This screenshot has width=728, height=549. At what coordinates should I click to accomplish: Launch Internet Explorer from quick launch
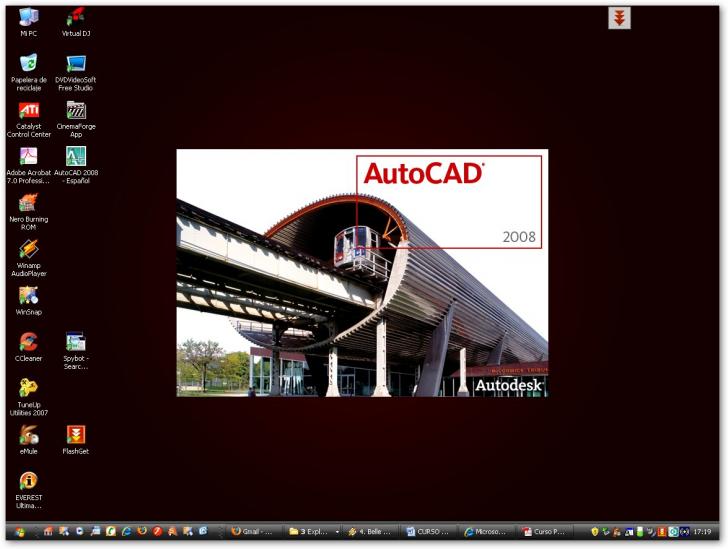[x=126, y=531]
